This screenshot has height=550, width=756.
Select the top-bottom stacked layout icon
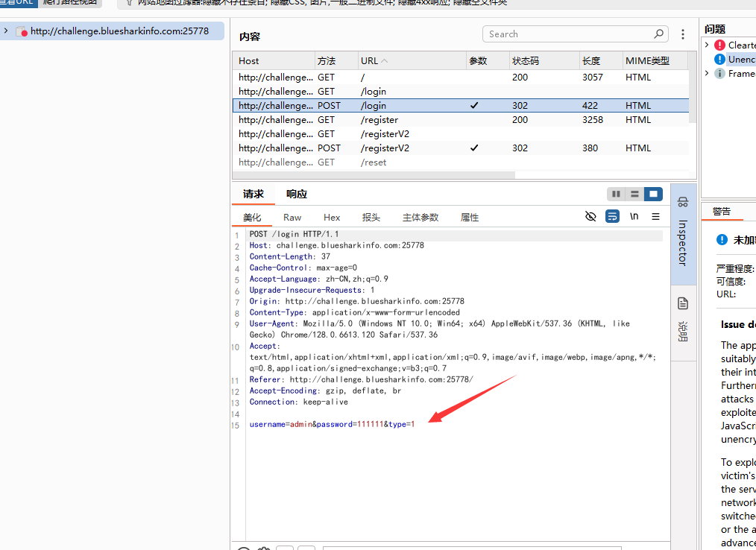click(634, 194)
